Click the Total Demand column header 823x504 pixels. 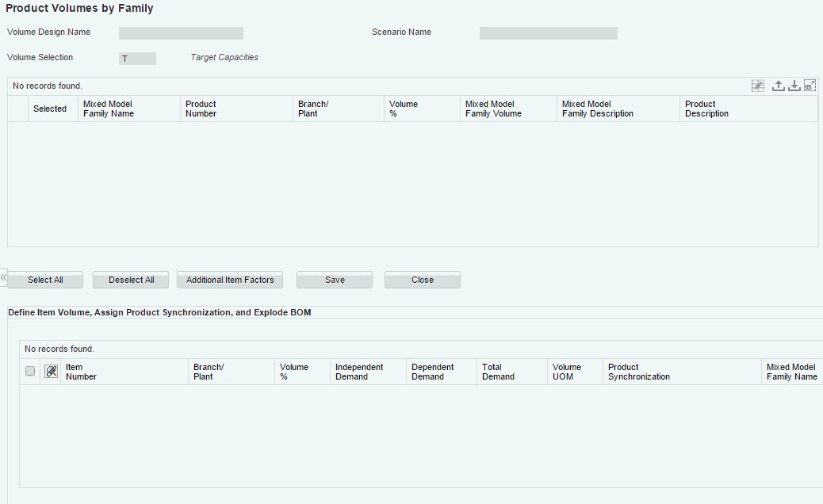click(499, 372)
